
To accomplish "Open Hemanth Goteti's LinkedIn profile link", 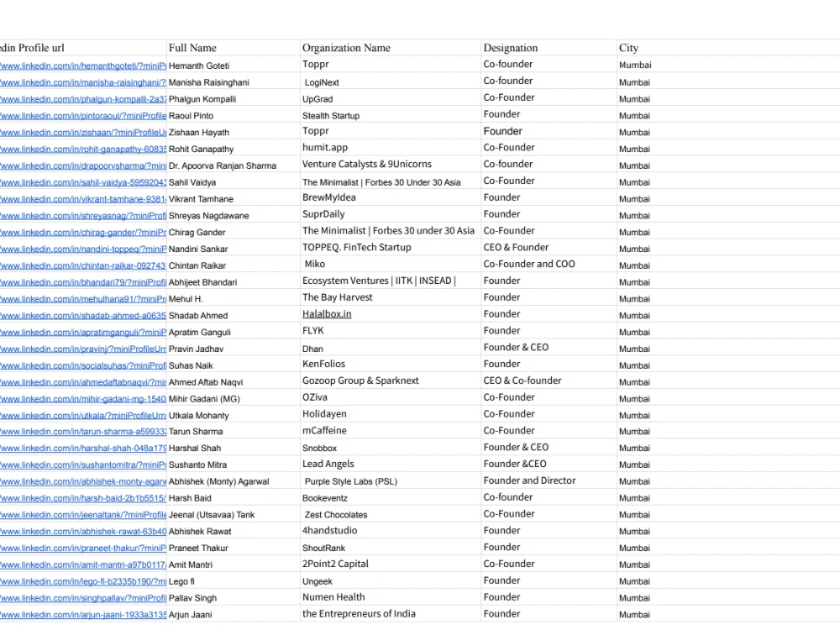I will [x=83, y=66].
